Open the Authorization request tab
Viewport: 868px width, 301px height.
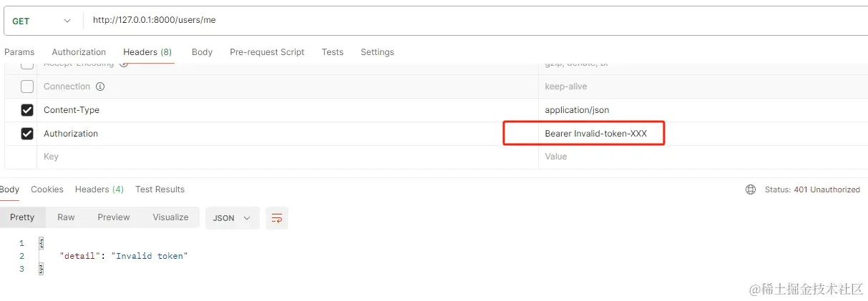click(79, 52)
